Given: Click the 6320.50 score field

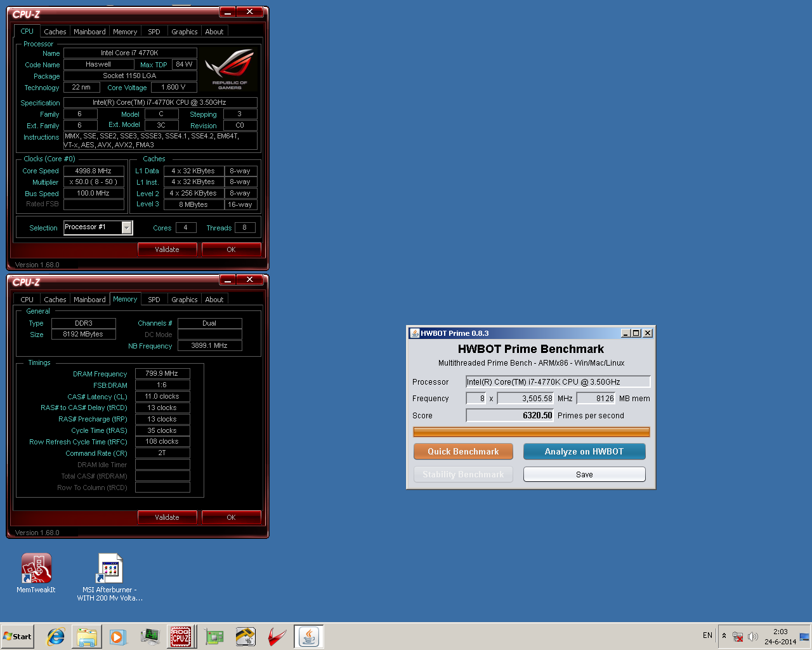Looking at the screenshot, I should (x=510, y=415).
